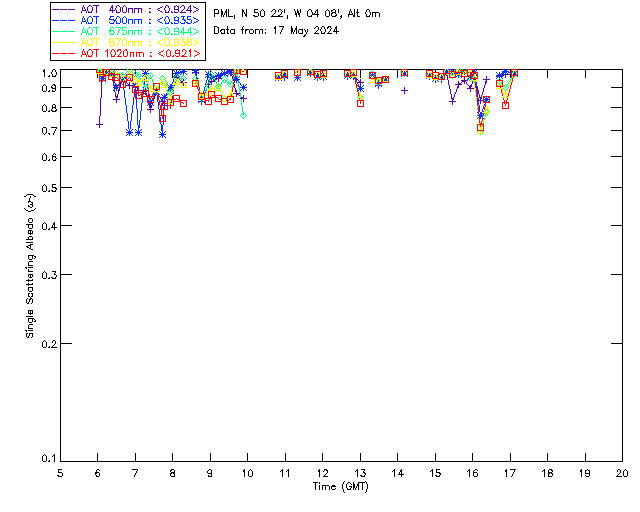This screenshot has width=640, height=512.
Task: Click the x-axis label 12
Action: pyautogui.click(x=322, y=473)
